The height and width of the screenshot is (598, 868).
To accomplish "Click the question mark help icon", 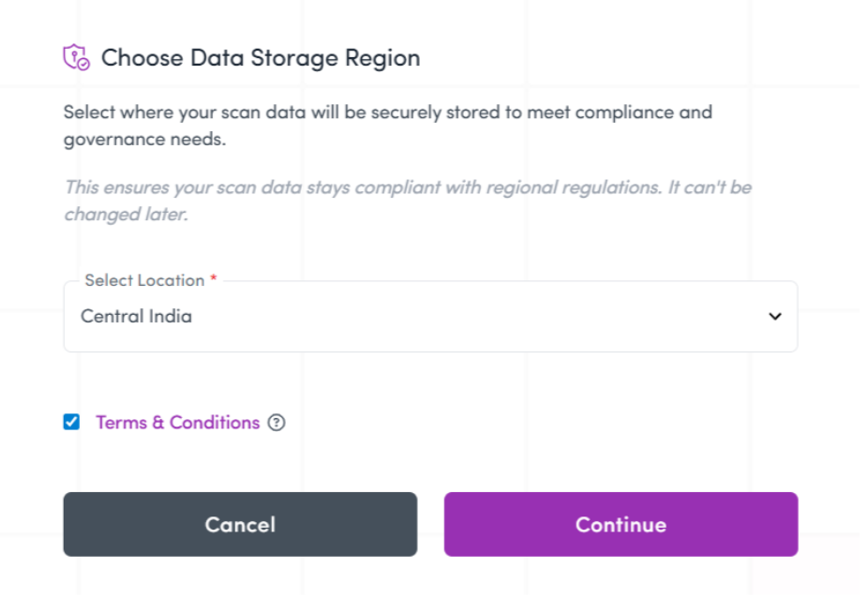I will pyautogui.click(x=276, y=423).
